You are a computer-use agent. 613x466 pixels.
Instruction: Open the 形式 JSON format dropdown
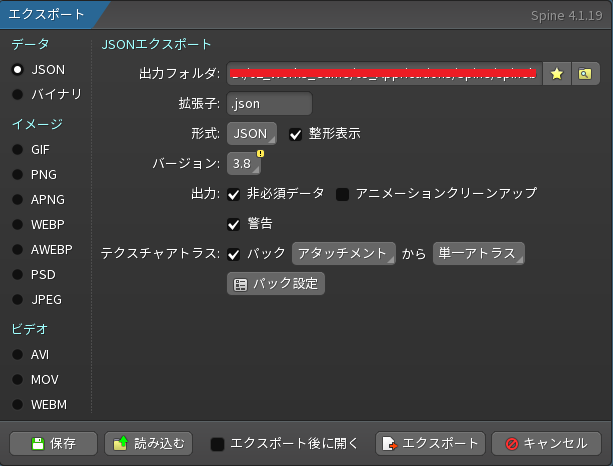[252, 134]
